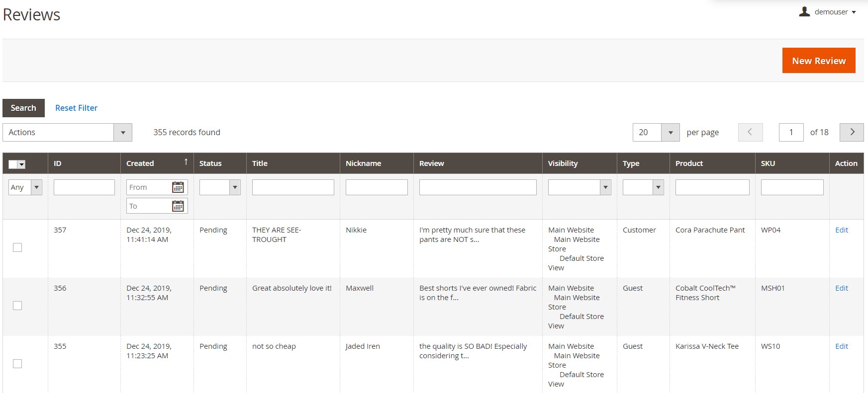Tick the checkbox for review 356
The height and width of the screenshot is (393, 868).
(x=17, y=306)
